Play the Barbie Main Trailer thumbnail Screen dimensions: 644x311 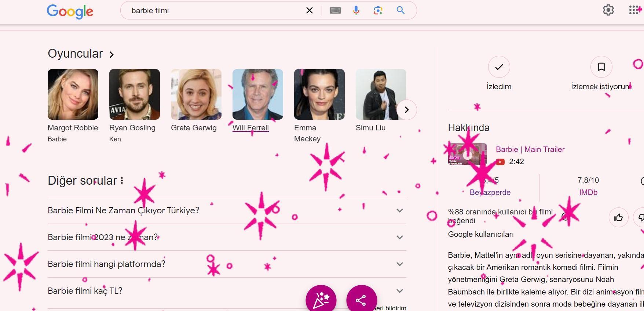pyautogui.click(x=467, y=154)
